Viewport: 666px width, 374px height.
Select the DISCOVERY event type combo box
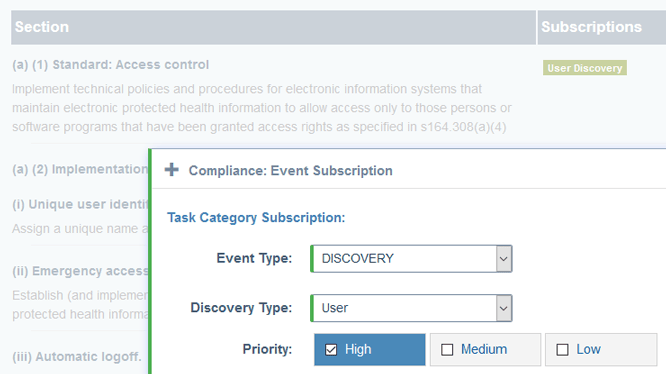(x=411, y=259)
